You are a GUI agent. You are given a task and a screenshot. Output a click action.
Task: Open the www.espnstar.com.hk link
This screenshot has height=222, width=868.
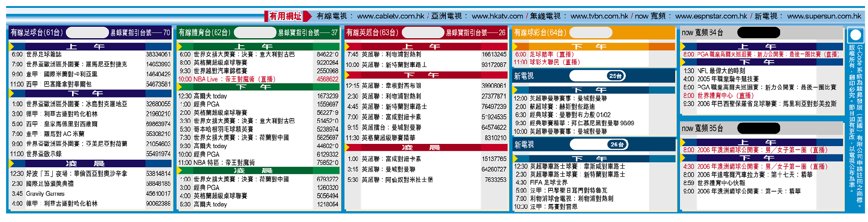pyautogui.click(x=711, y=16)
